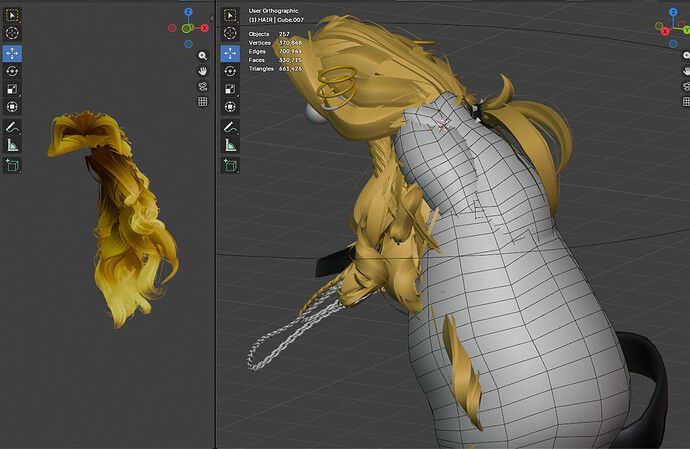
Task: Click the 'Triangles' statistic label
Action: click(x=261, y=69)
